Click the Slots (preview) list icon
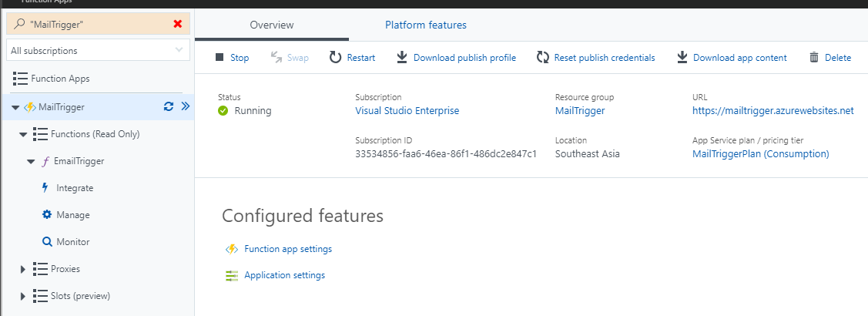Screen dimensions: 868x316 coord(40,296)
